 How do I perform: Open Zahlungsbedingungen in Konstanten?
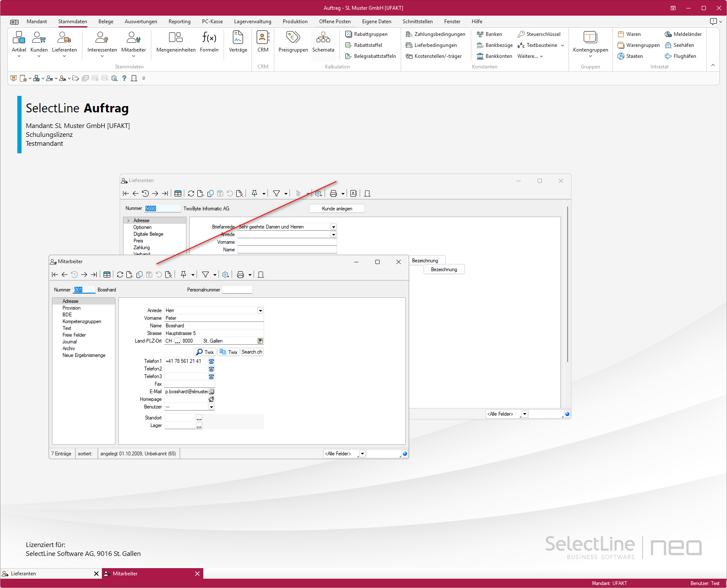[x=435, y=34]
